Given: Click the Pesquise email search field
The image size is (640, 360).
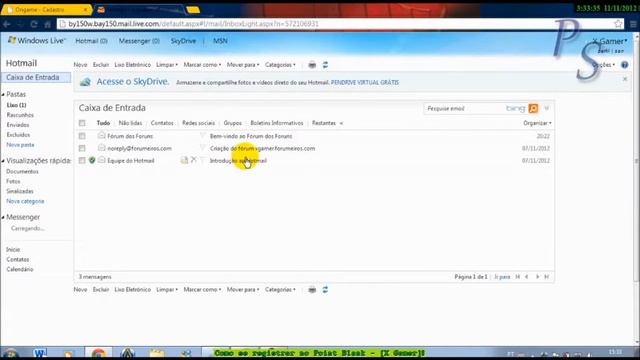Looking at the screenshot, I should pyautogui.click(x=464, y=108).
